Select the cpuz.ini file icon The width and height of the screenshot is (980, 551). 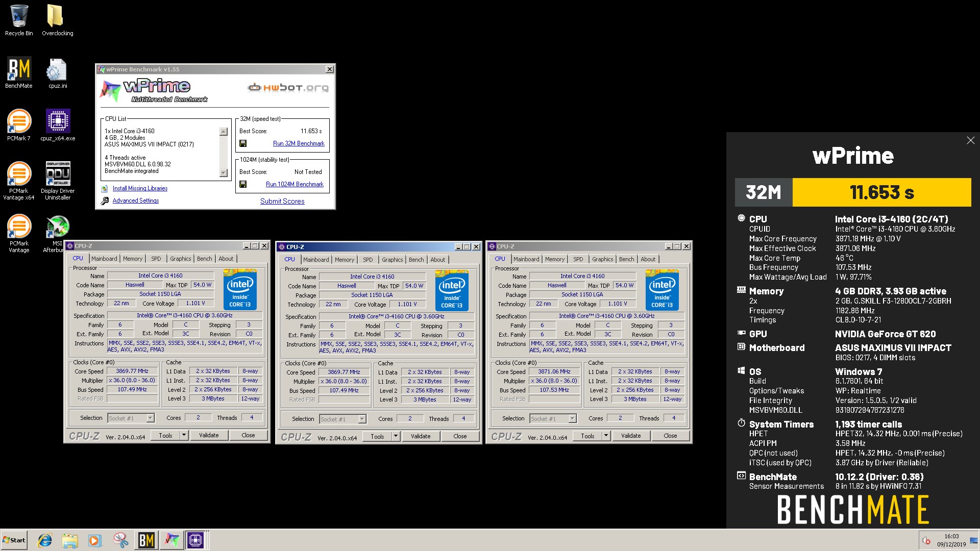pos(57,73)
